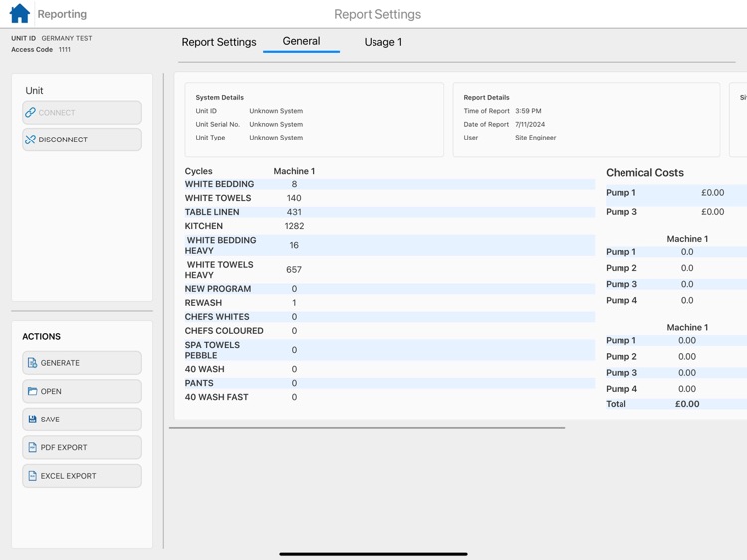Click the SAVE button label
The width and height of the screenshot is (747, 560).
click(x=50, y=420)
